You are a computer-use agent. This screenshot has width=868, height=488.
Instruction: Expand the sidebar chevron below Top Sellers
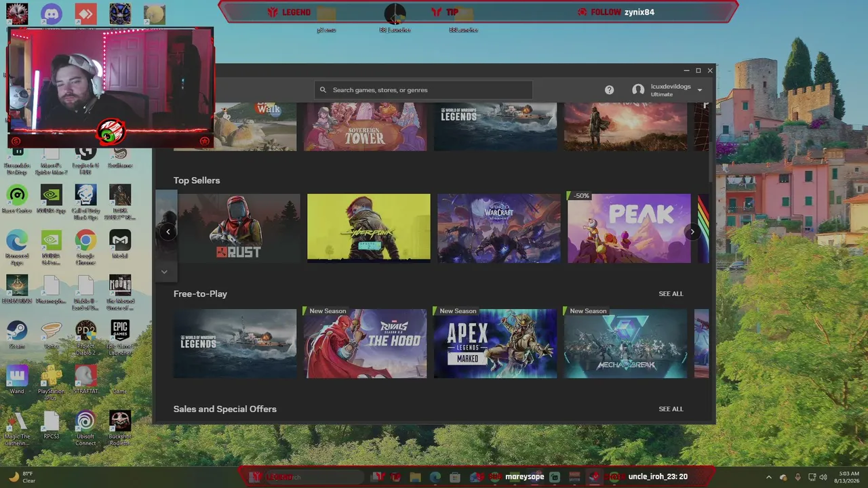(x=164, y=272)
